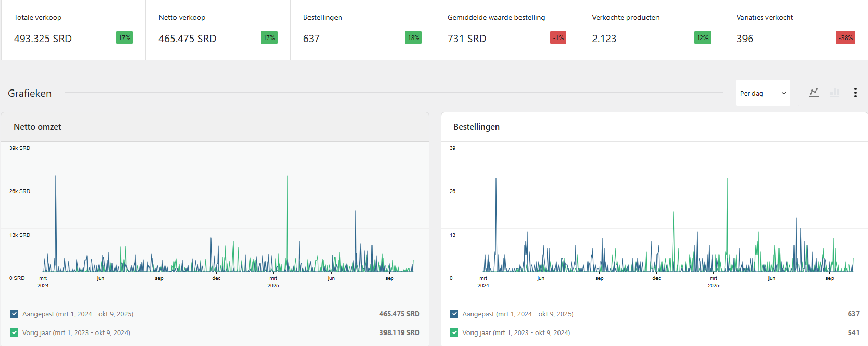Uncheck Aangepast in Netto omzet chart
Viewport: 868px width, 346px height.
click(14, 314)
